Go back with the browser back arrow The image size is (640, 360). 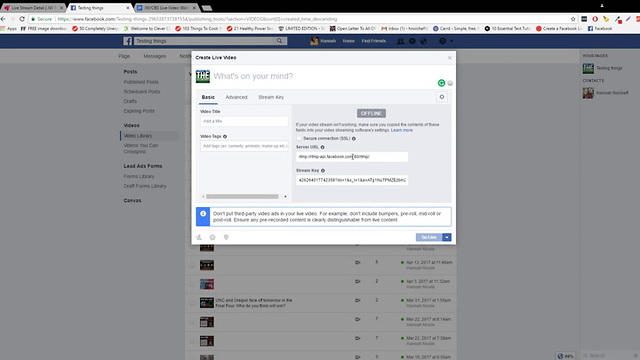pyautogui.click(x=3, y=19)
